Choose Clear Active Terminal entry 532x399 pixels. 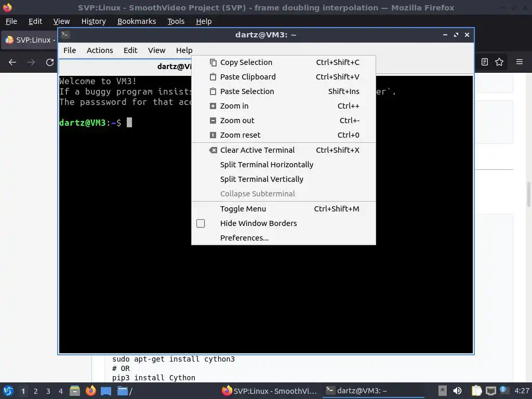(x=284, y=150)
